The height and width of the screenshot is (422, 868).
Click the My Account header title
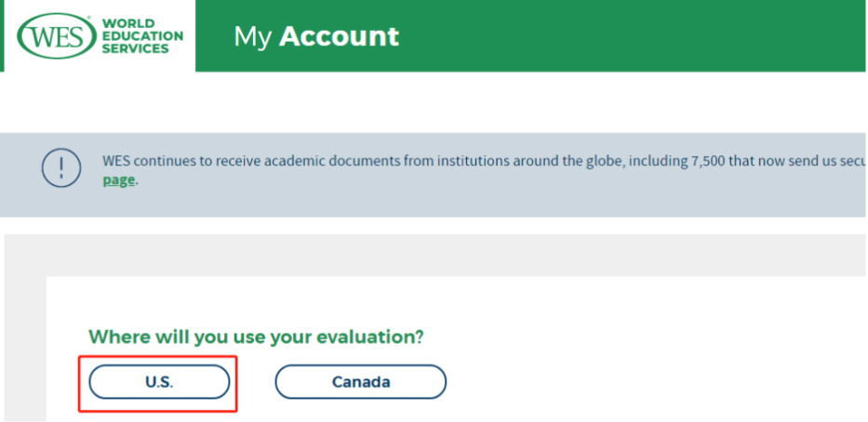315,36
